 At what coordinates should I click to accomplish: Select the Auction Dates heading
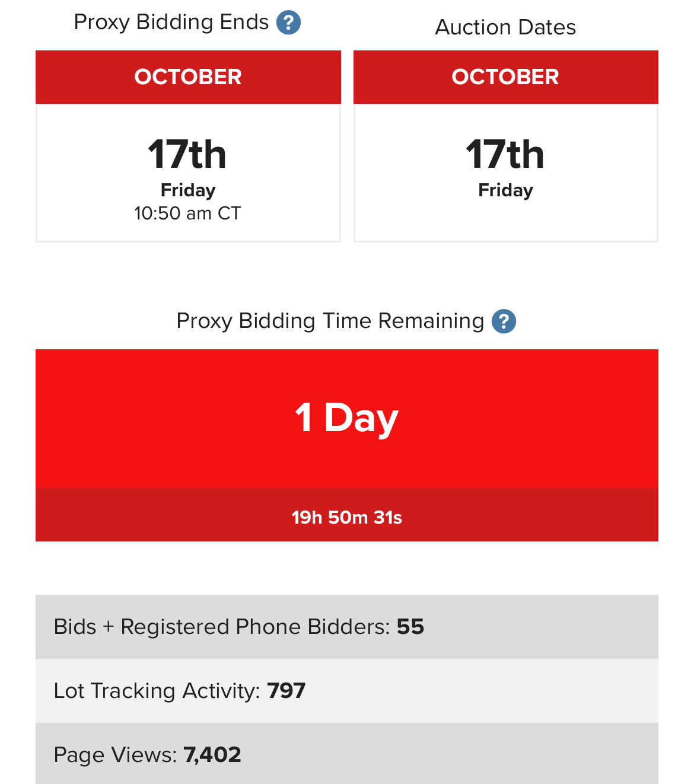pyautogui.click(x=505, y=27)
